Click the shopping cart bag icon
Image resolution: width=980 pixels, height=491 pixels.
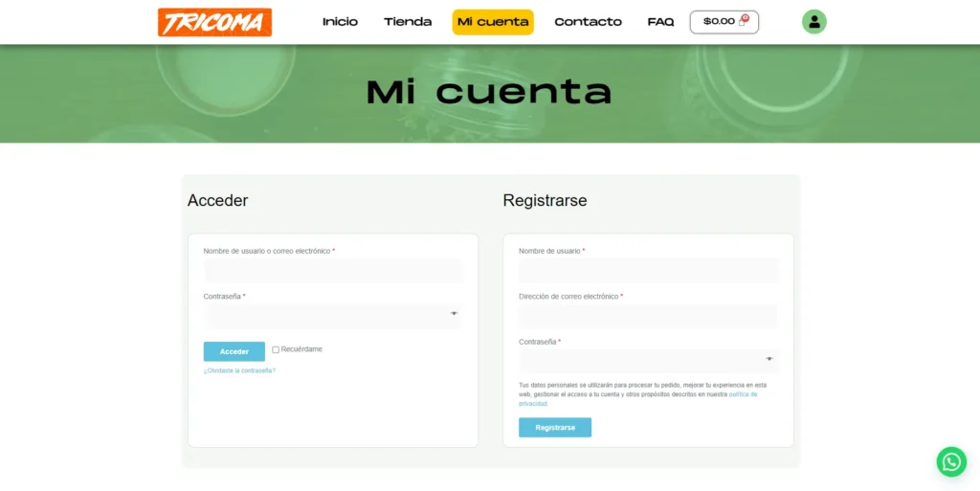[742, 22]
